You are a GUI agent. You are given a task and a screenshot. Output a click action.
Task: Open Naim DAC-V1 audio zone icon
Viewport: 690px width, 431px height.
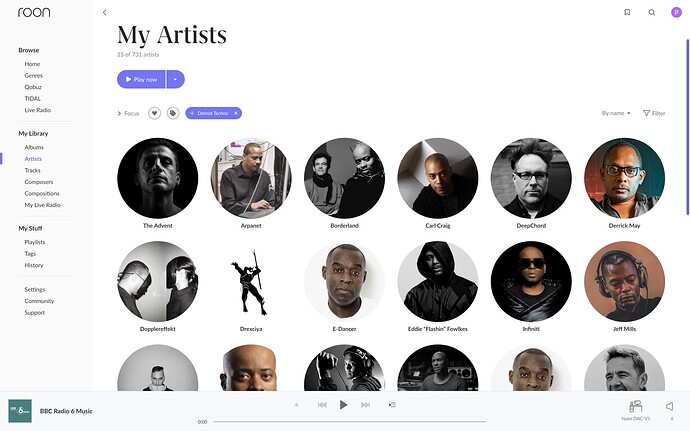[x=635, y=406]
